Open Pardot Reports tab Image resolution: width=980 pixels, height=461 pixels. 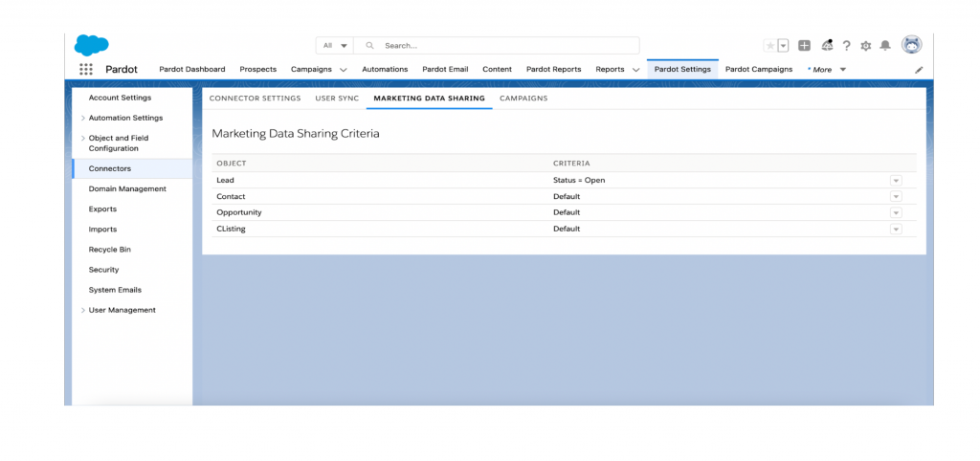click(554, 69)
